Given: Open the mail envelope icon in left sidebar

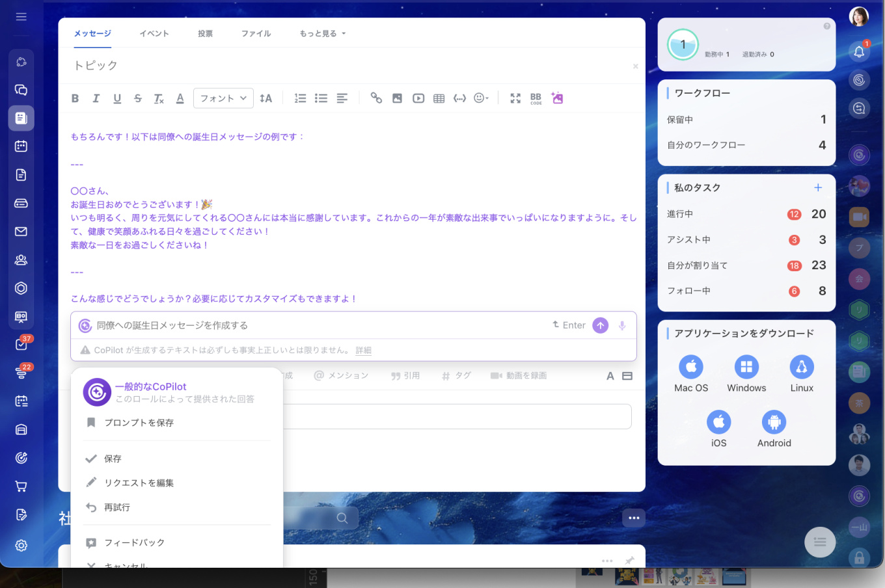Looking at the screenshot, I should point(21,231).
